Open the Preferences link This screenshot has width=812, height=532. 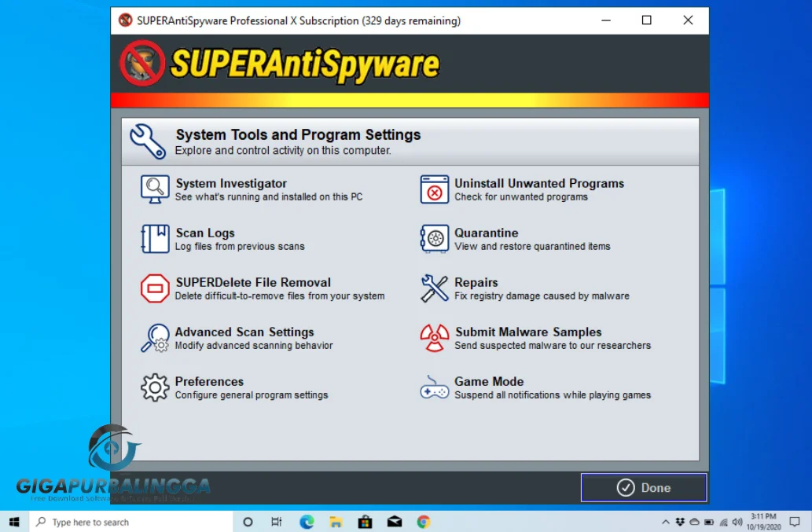[209, 381]
